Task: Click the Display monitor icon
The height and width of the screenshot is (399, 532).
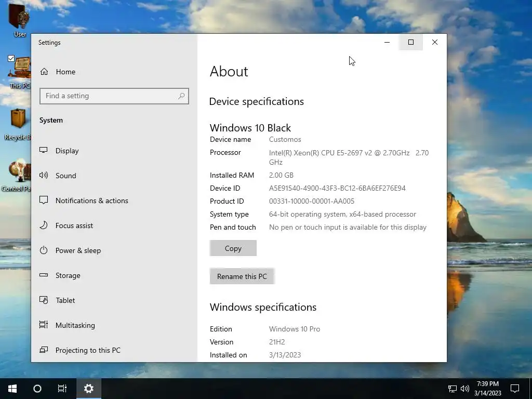Action: 44,150
